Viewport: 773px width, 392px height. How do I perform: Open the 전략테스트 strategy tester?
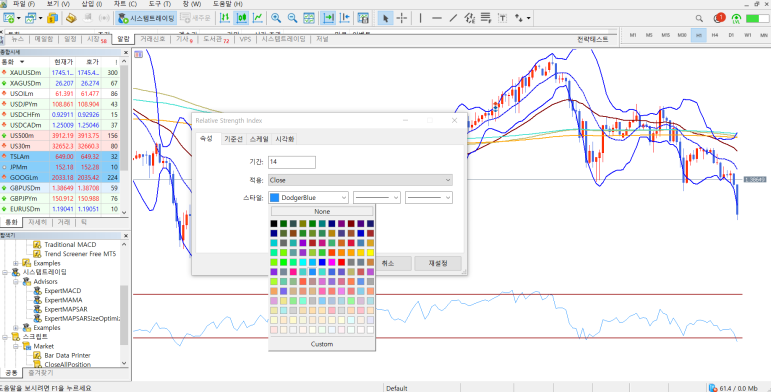[x=593, y=39]
